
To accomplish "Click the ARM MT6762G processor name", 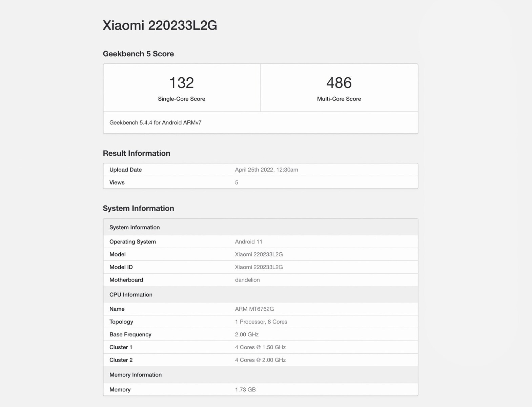I will click(x=254, y=309).
